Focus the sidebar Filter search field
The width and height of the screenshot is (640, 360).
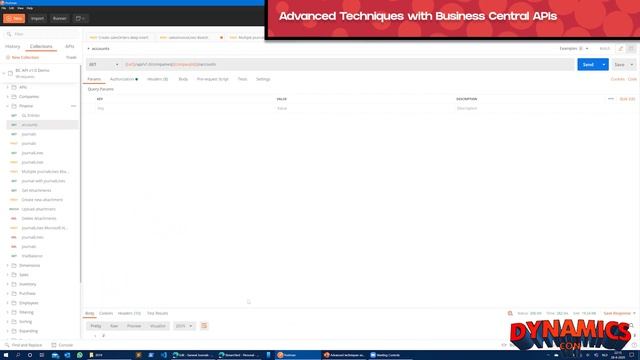[41, 34]
